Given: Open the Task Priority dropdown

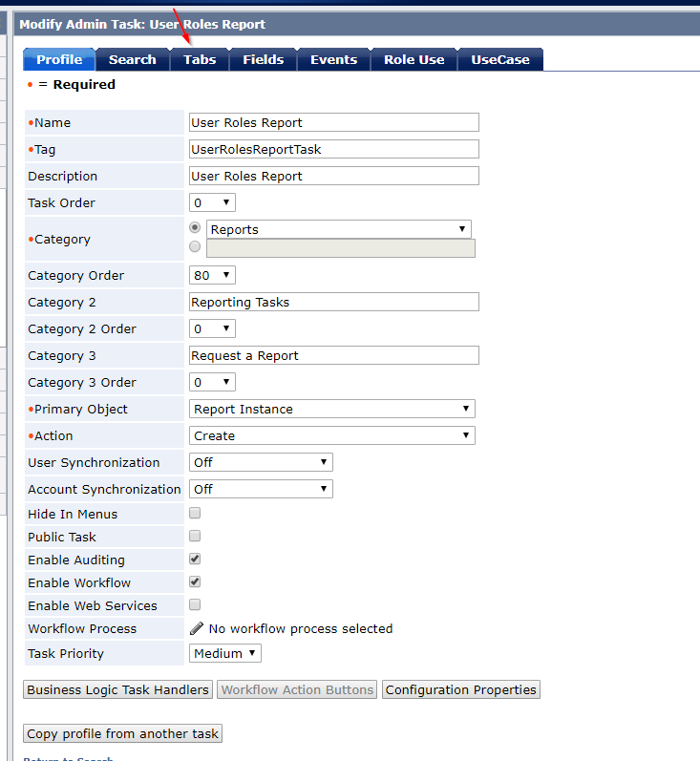Looking at the screenshot, I should tap(225, 653).
